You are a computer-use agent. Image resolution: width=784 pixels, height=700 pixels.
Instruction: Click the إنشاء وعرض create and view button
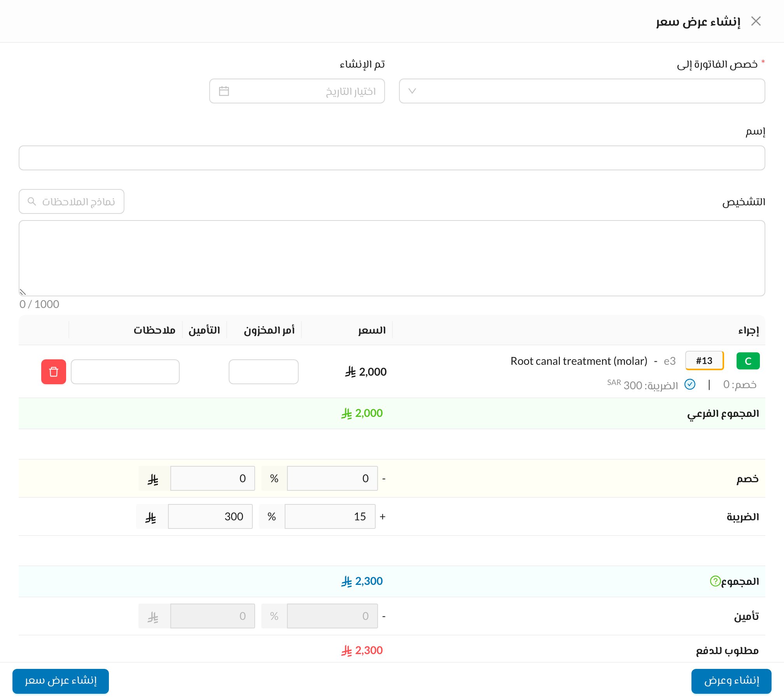tap(731, 681)
